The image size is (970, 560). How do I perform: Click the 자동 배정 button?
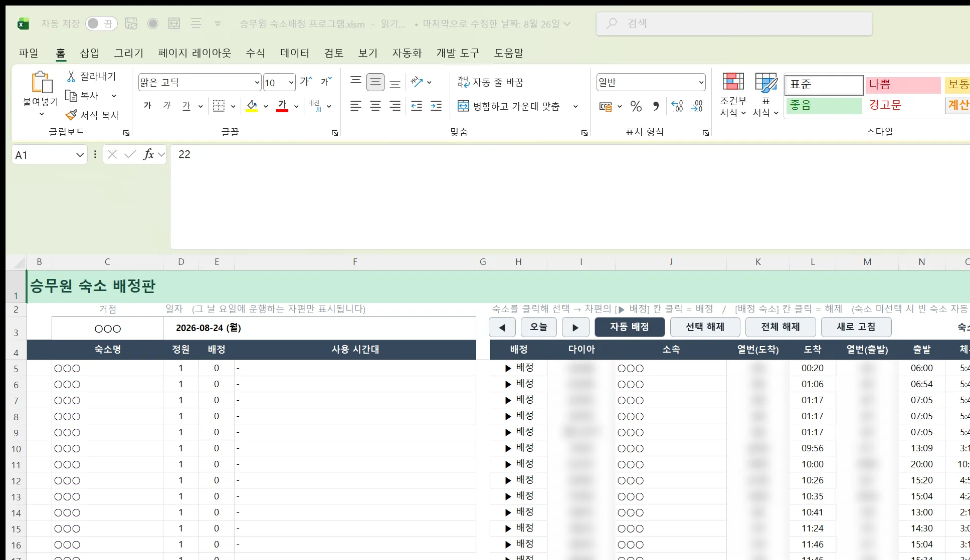[x=630, y=327]
